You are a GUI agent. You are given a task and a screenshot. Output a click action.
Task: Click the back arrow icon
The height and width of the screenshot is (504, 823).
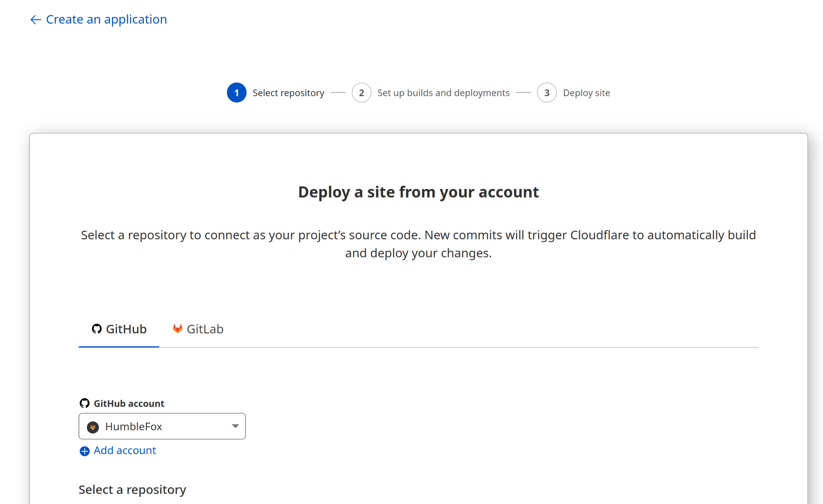[35, 20]
